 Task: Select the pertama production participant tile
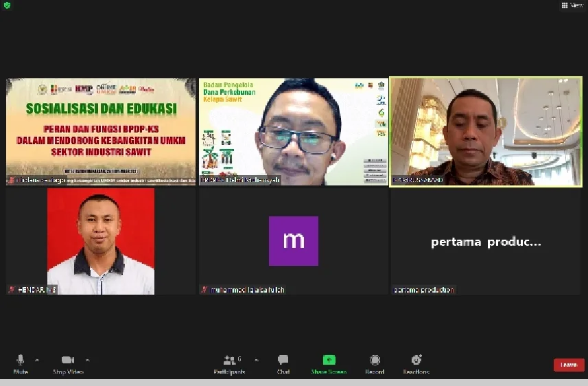point(486,242)
